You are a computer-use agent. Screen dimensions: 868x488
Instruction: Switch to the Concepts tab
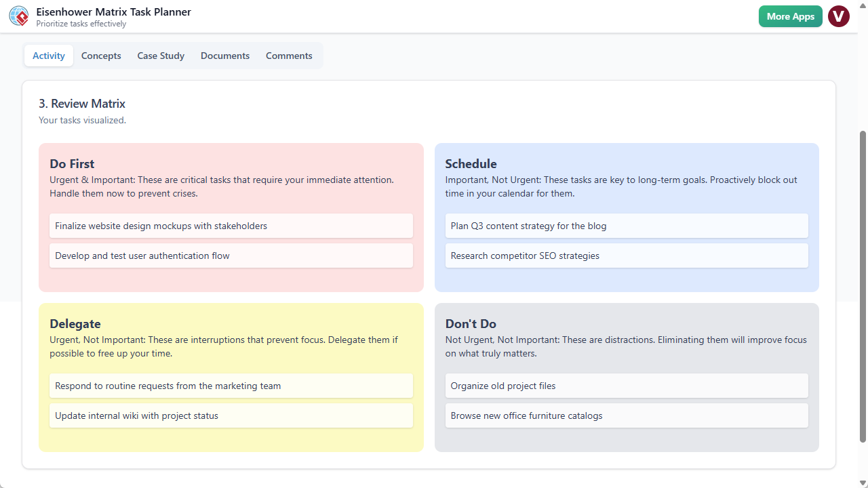click(x=100, y=56)
